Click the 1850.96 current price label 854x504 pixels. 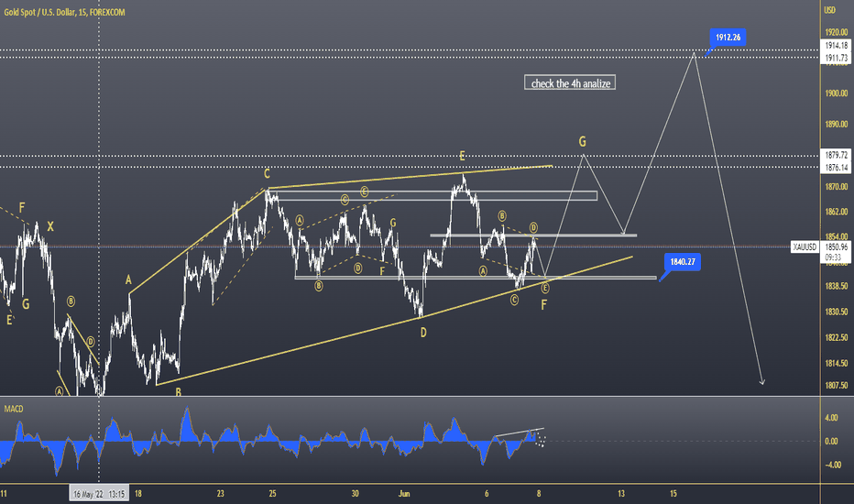(837, 247)
